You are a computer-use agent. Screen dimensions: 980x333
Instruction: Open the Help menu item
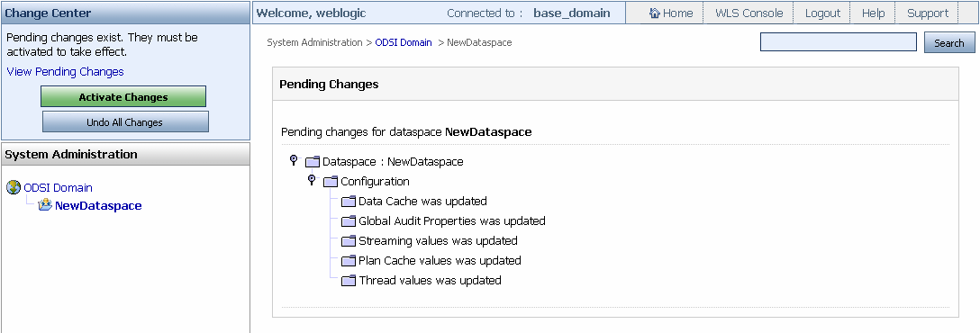(x=873, y=13)
